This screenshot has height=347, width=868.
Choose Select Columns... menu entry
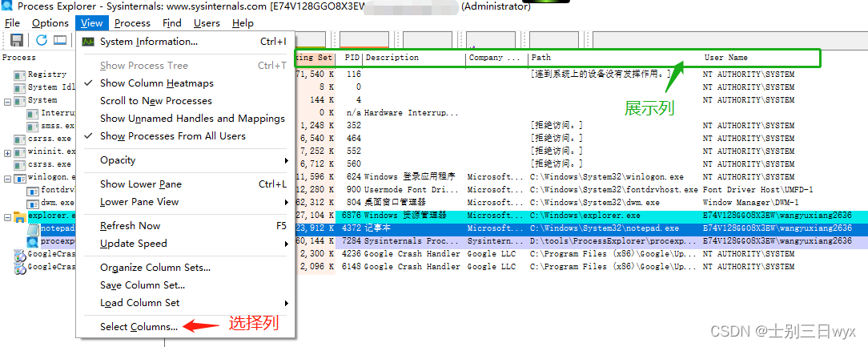click(139, 327)
